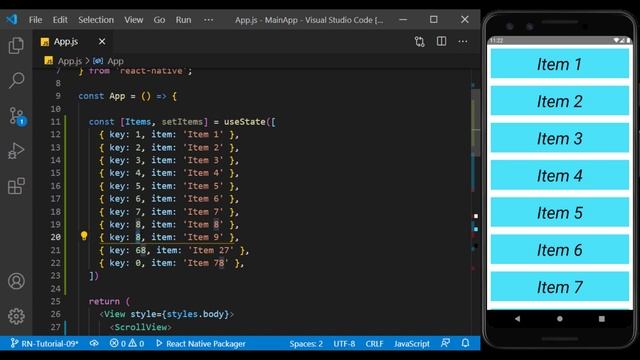Click the 'const App' declaration on line 9
Viewport: 640px width, 360px height.
(102, 96)
